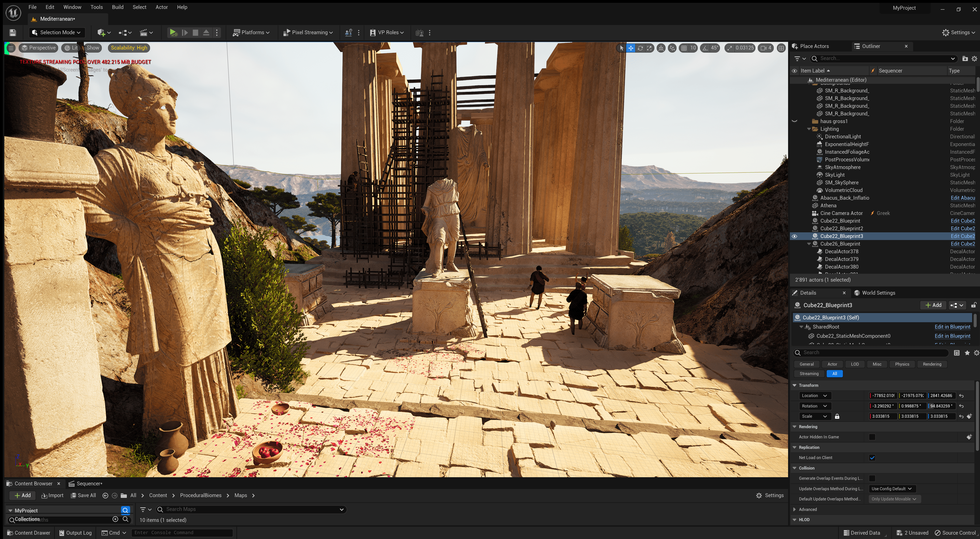
Task: Open the viewport options hamburger menu
Action: 11,48
